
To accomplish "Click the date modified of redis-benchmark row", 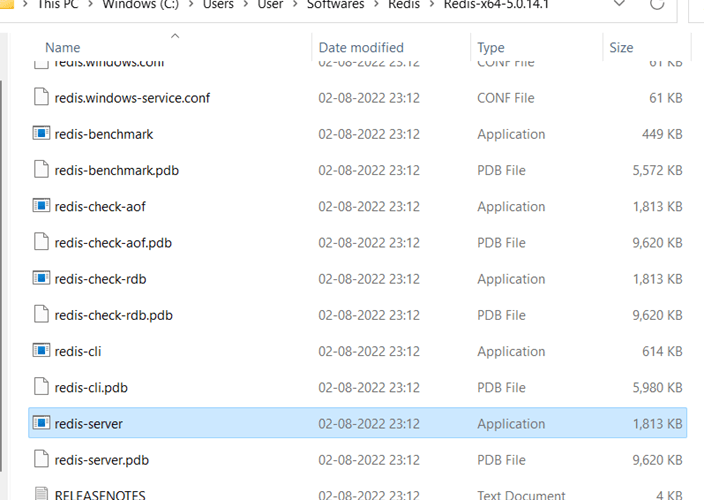I will [369, 135].
